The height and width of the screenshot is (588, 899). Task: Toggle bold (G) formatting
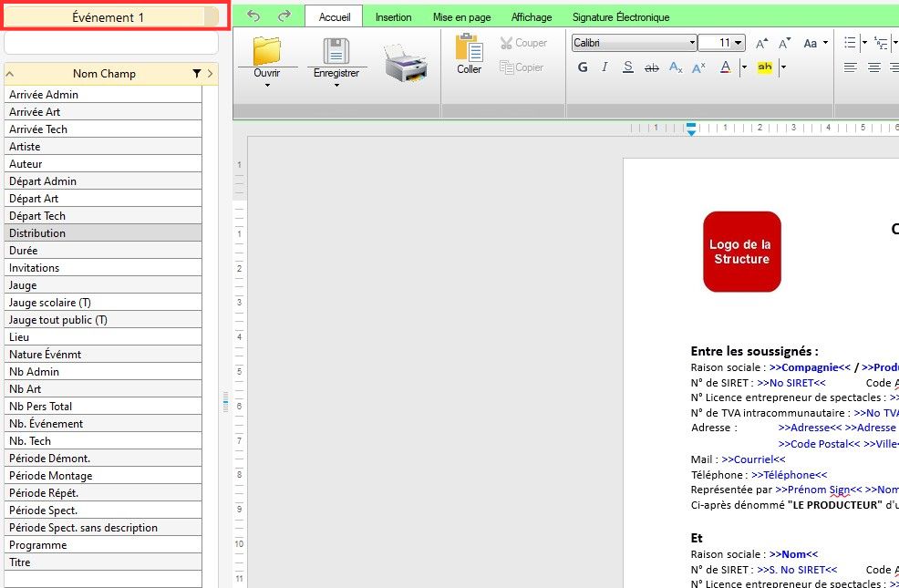click(x=583, y=67)
